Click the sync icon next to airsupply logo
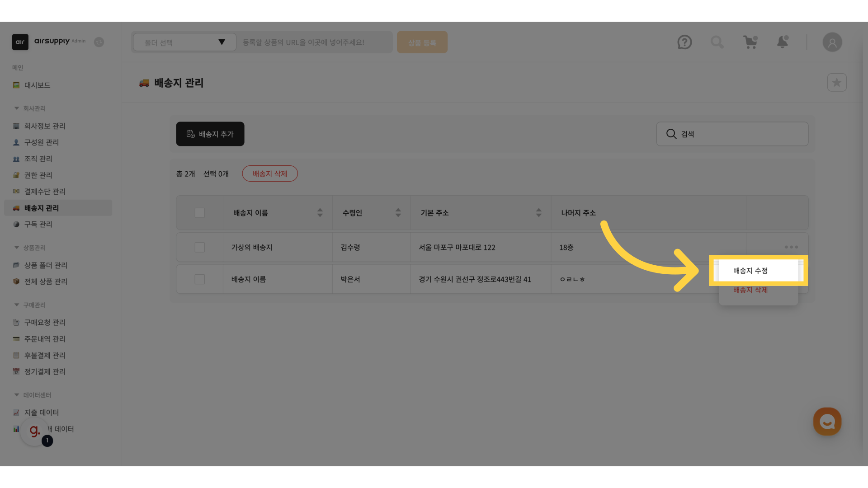The height and width of the screenshot is (488, 868). click(99, 42)
